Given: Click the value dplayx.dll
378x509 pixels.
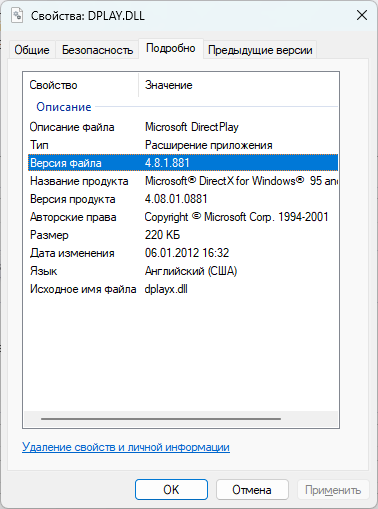Looking at the screenshot, I should [166, 289].
